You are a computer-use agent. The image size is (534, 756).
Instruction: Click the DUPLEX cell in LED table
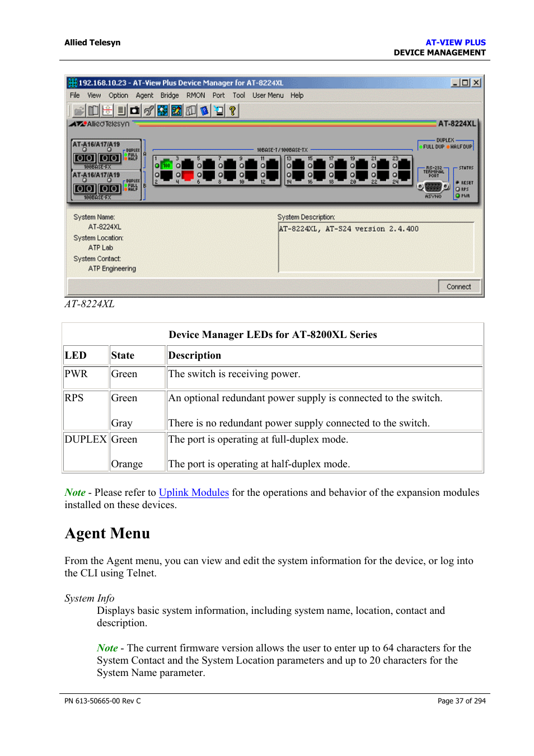tap(86, 452)
